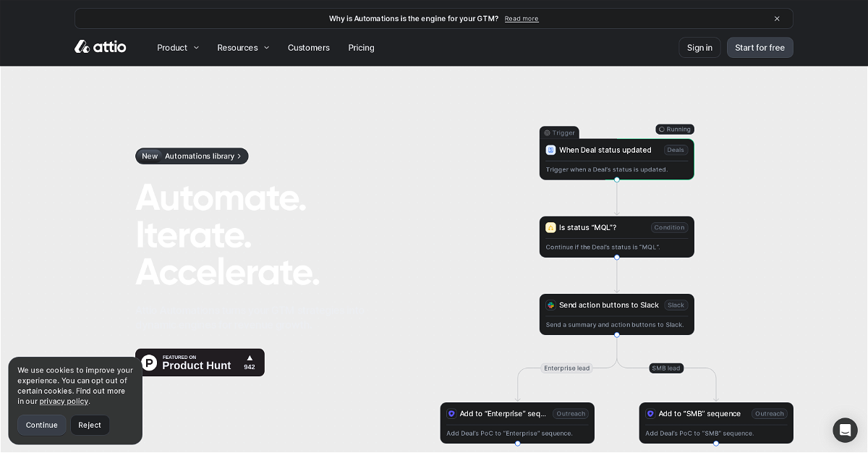
Task: Go to the Customers page
Action: point(309,48)
